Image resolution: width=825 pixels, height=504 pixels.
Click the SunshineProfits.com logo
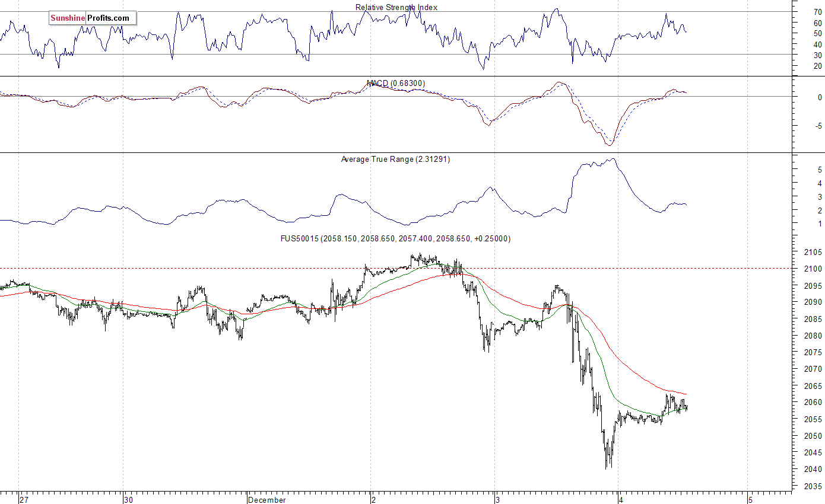93,18
